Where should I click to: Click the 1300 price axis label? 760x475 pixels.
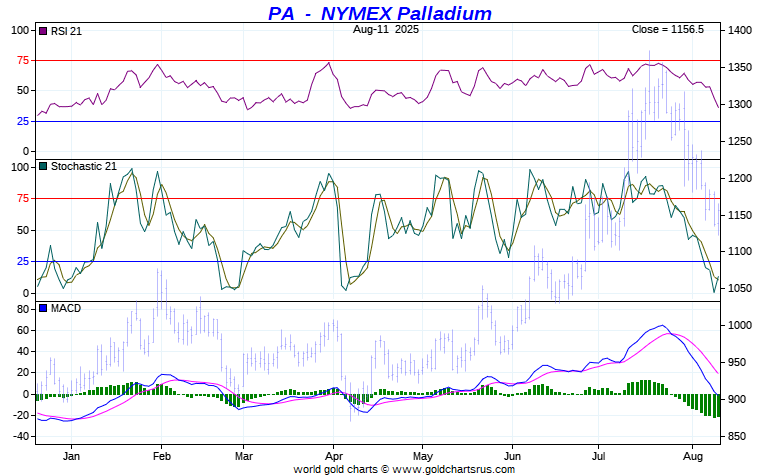(740, 104)
